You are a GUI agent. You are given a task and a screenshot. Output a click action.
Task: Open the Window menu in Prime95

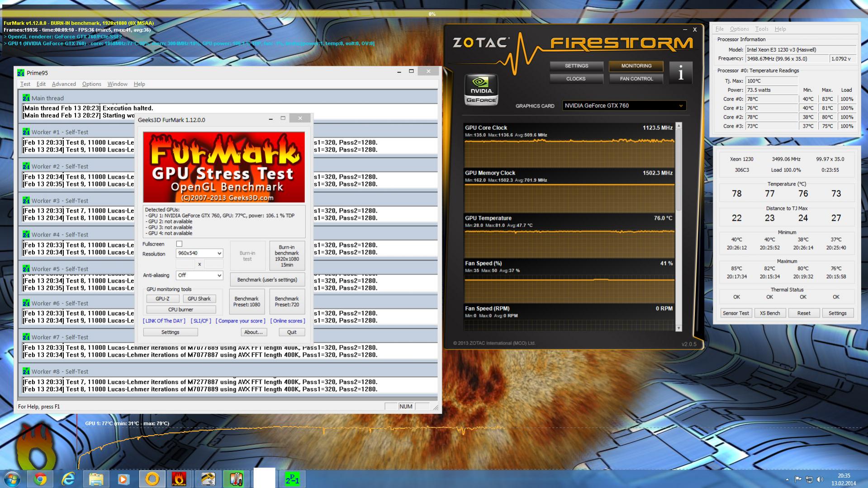tap(117, 84)
